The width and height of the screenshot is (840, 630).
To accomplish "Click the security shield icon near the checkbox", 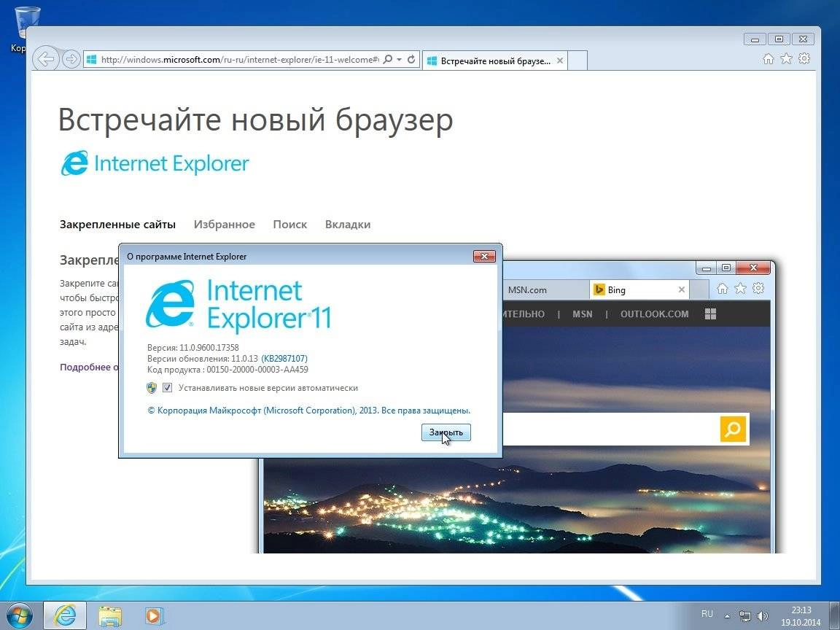I will click(152, 388).
